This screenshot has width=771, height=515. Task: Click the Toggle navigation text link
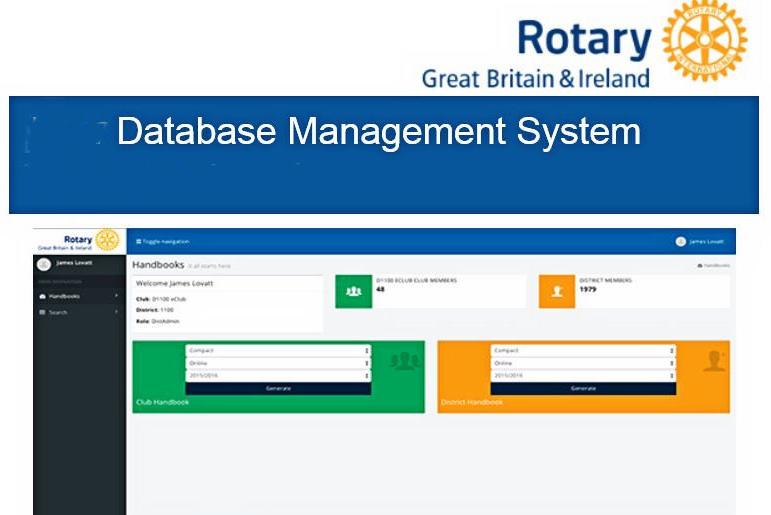tap(166, 242)
